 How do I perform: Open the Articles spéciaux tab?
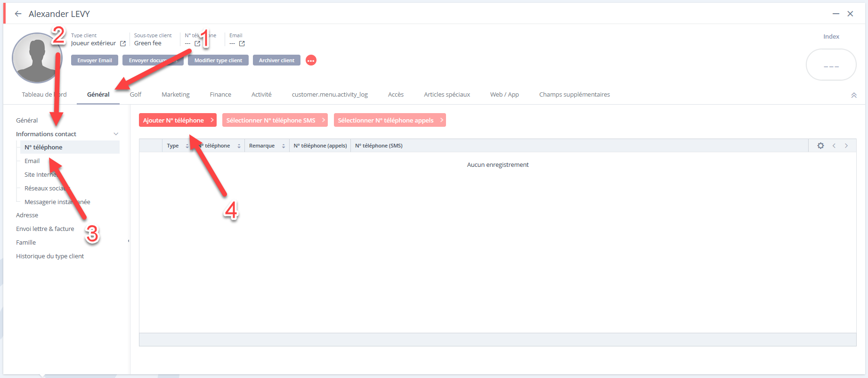pos(447,94)
